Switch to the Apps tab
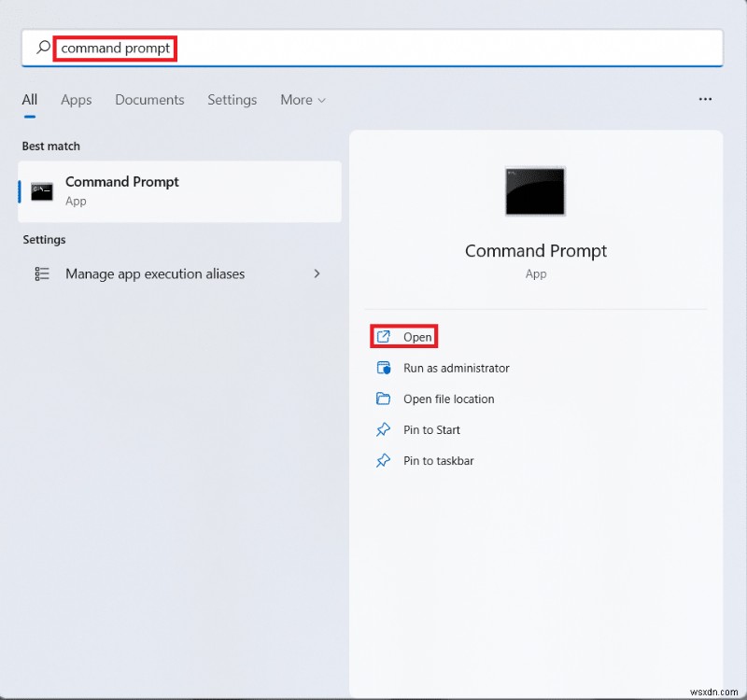This screenshot has height=700, width=747. click(x=76, y=100)
